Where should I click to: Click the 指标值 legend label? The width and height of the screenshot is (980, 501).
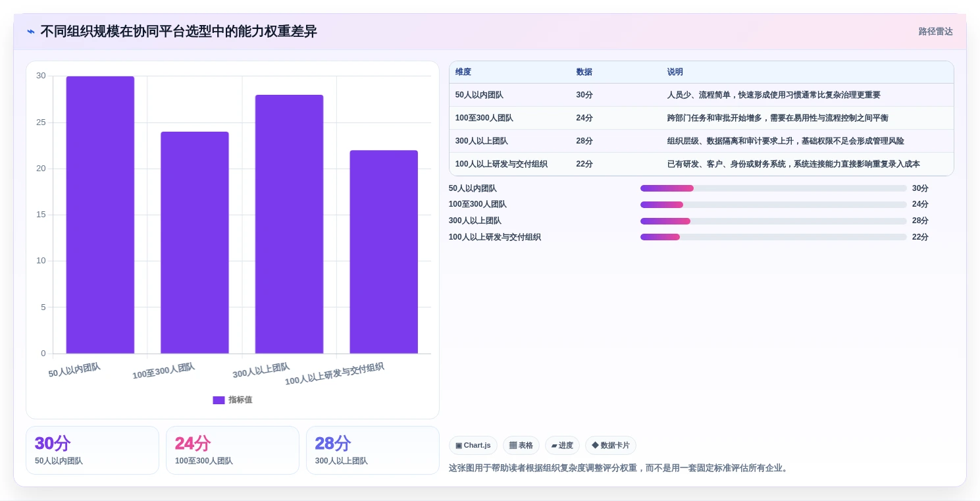click(x=240, y=400)
